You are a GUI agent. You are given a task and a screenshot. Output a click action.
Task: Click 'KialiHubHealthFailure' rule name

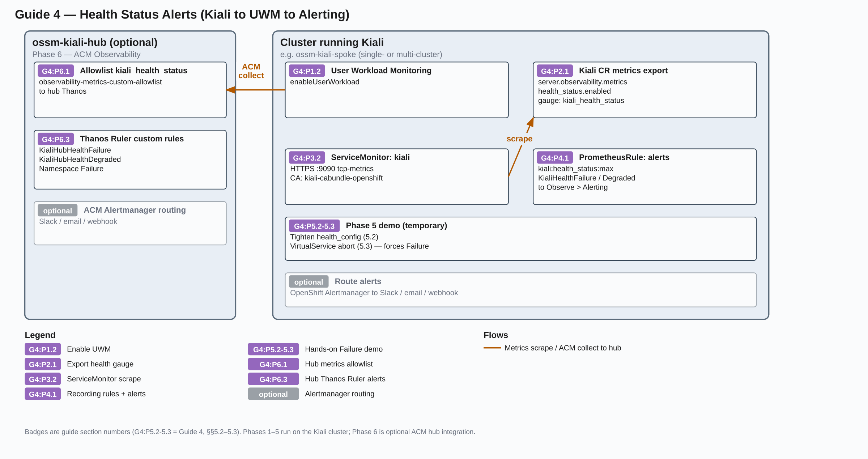[75, 150]
